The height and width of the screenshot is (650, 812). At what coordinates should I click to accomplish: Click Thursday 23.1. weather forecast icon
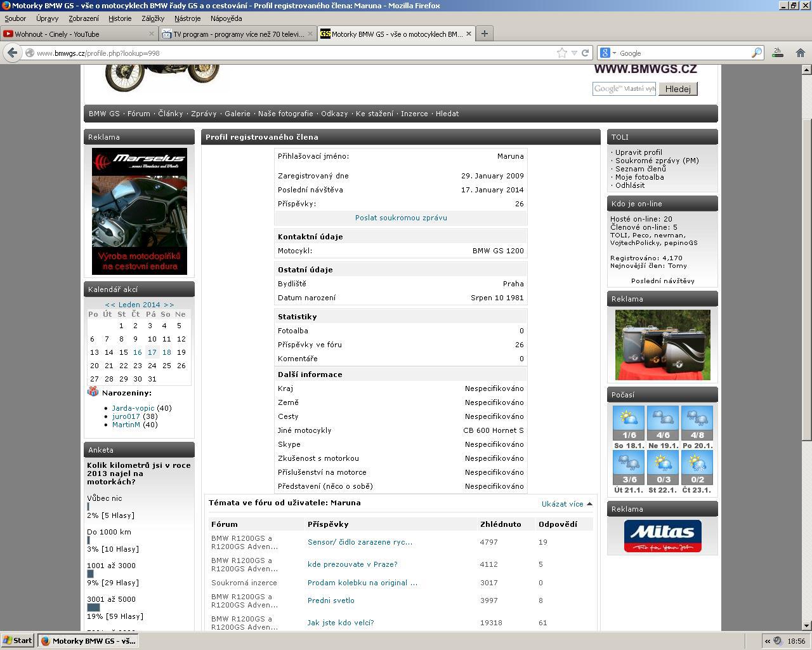click(697, 468)
